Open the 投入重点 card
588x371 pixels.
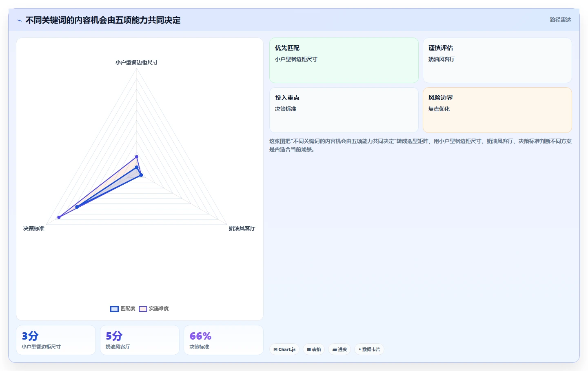[x=344, y=110]
